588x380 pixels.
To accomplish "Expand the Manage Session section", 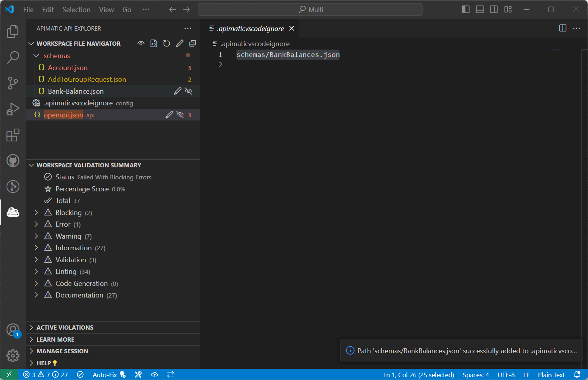I will coord(113,351).
